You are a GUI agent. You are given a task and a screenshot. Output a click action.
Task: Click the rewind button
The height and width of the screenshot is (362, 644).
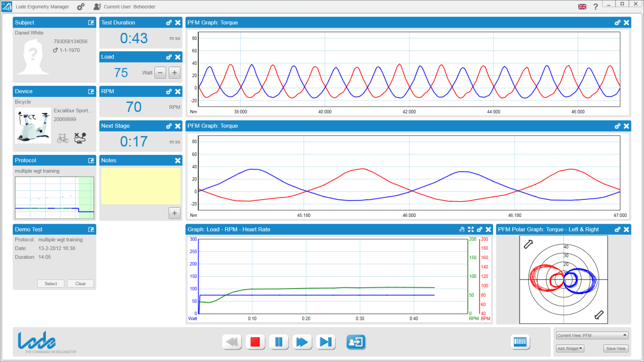[x=232, y=342]
